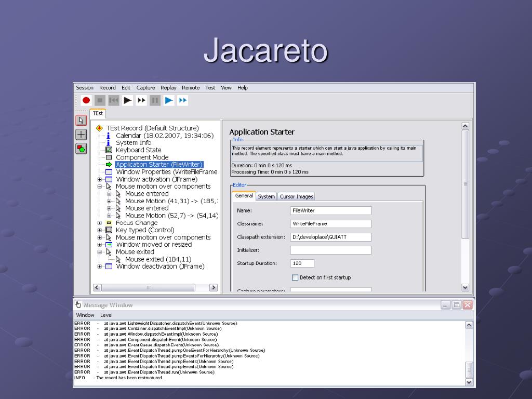This screenshot has height=399, width=532.
Task: Click tree horizontal scrollbar left arrow
Action: pyautogui.click(x=97, y=287)
